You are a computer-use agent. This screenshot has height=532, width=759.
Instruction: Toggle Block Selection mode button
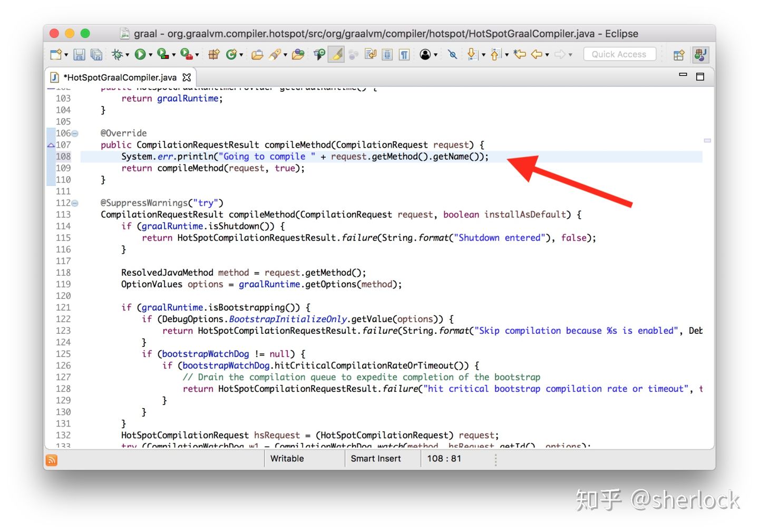[387, 54]
